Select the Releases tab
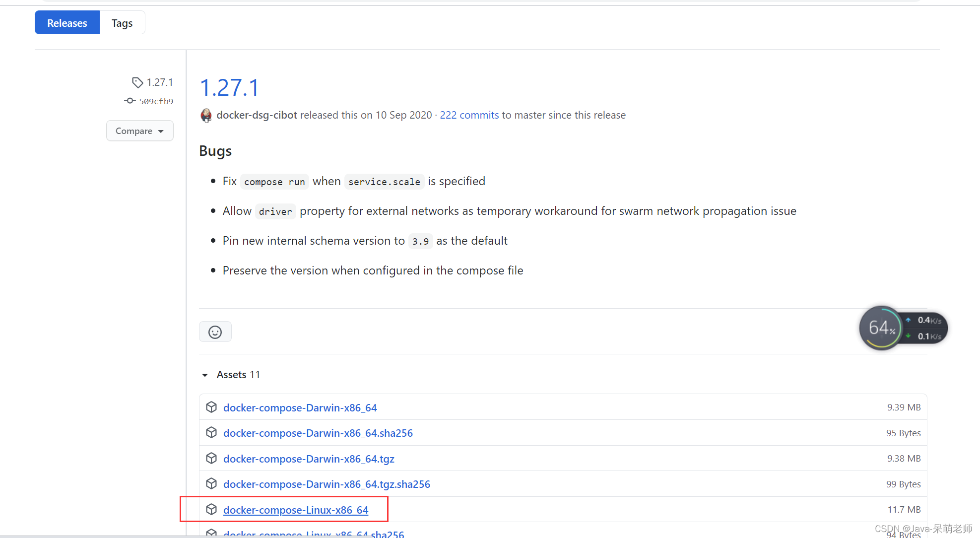 [65, 22]
